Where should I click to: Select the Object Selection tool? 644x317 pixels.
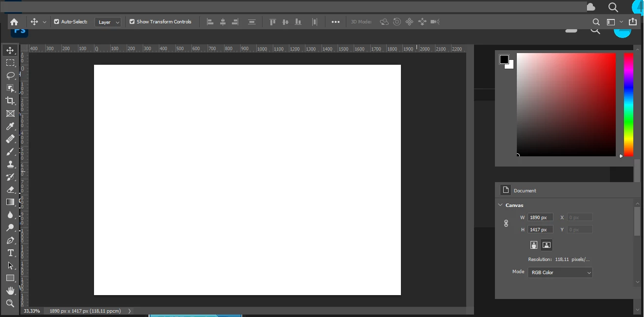click(10, 88)
